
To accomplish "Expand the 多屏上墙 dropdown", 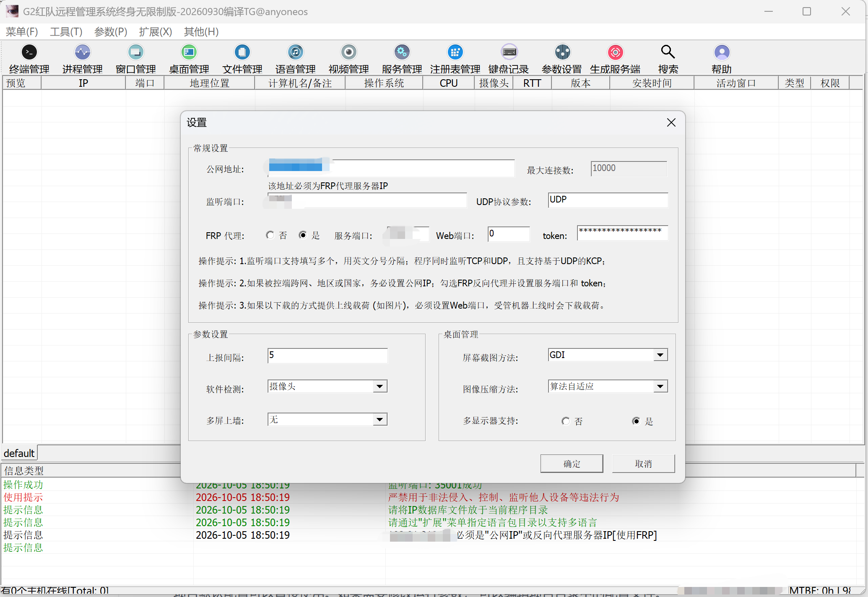I will coord(380,419).
